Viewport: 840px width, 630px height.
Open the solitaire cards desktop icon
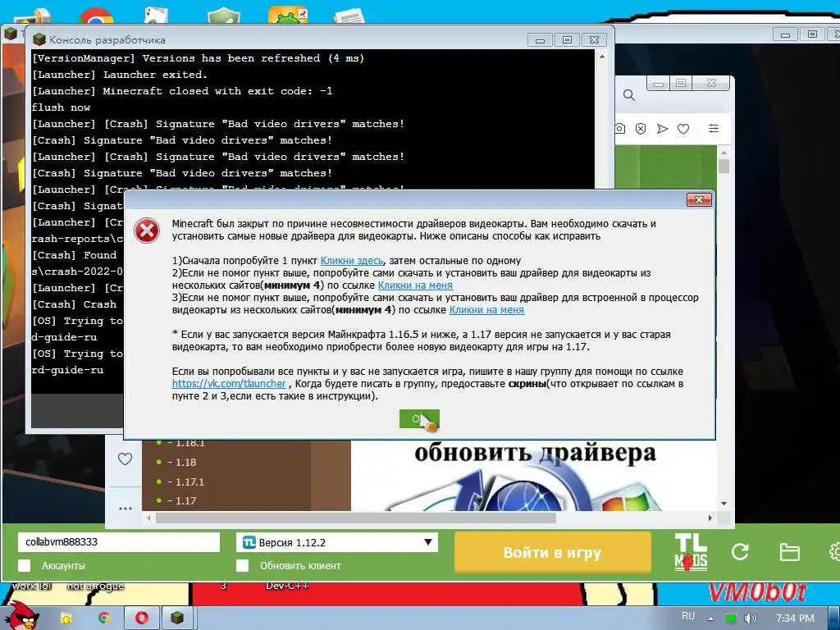click(155, 16)
